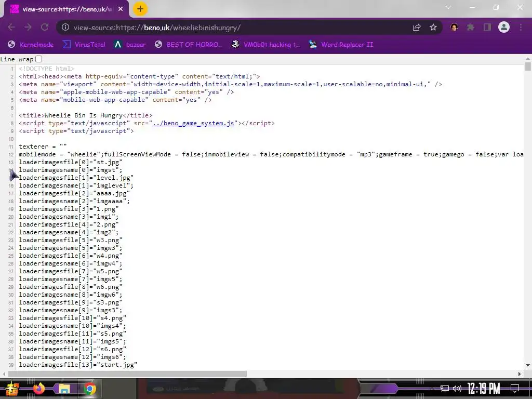Open the Chrome three-dot menu
The height and width of the screenshot is (399, 532).
(x=521, y=27)
